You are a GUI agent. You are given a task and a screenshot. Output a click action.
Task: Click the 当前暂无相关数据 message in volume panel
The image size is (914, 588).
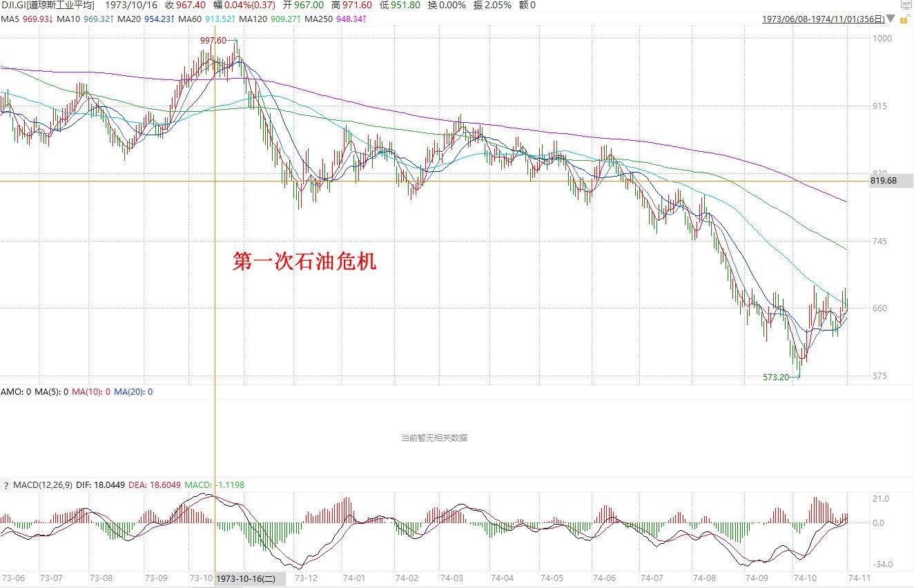point(434,438)
